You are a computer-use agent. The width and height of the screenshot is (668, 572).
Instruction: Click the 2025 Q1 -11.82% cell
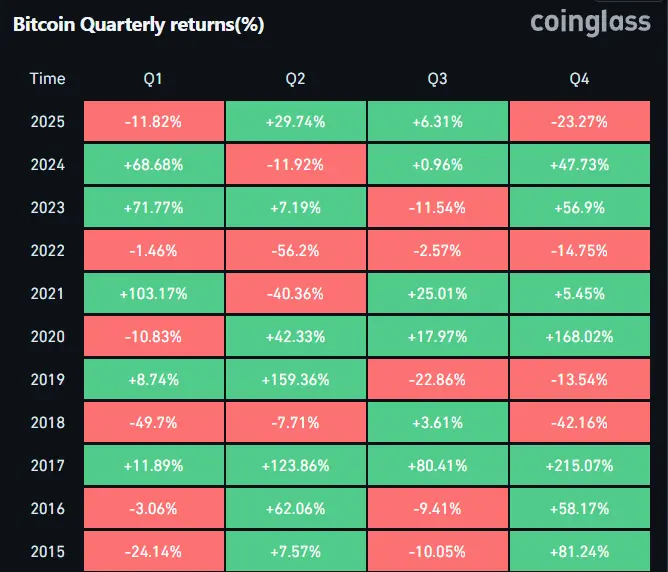tap(154, 121)
